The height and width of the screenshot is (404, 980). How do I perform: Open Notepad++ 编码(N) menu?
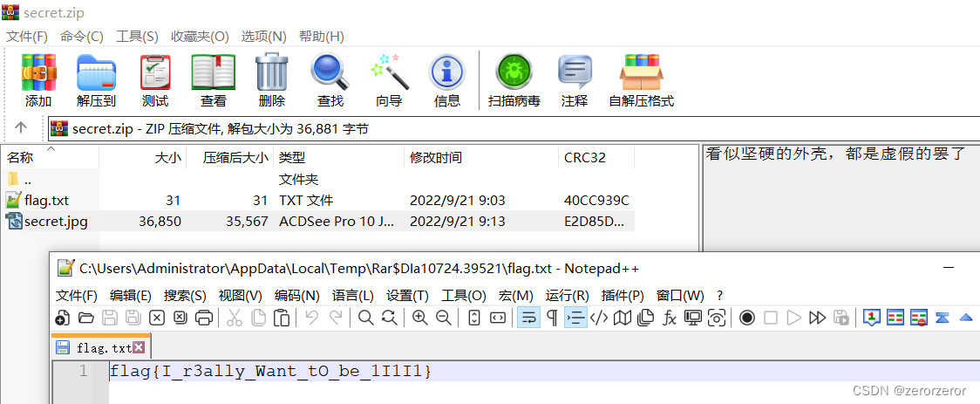click(x=296, y=295)
